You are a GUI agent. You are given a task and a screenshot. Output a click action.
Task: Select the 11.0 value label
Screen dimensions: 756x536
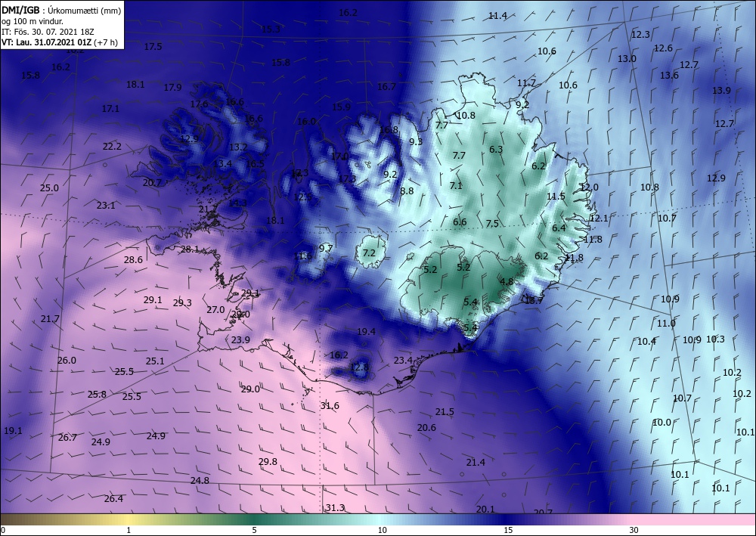coord(666,324)
